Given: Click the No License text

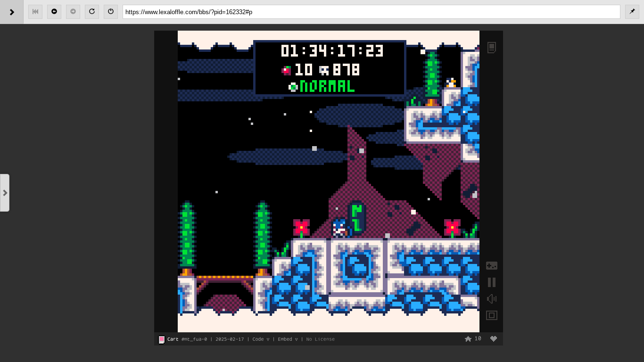Looking at the screenshot, I should (321, 339).
